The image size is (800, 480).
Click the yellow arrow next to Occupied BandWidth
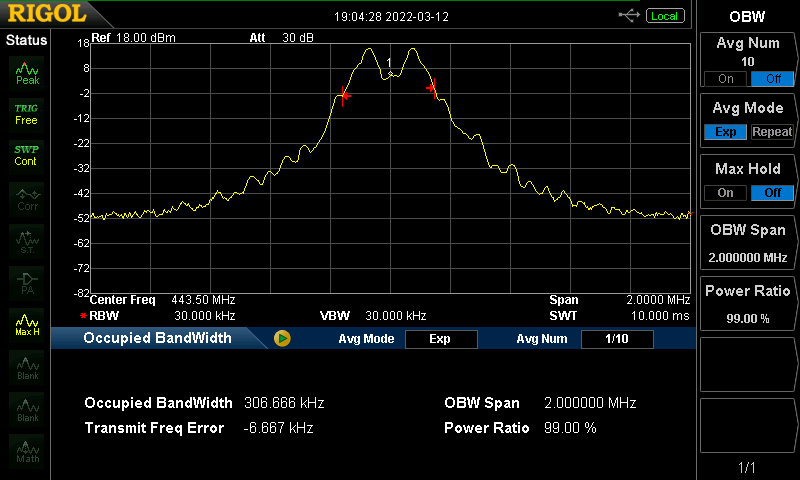pos(282,339)
